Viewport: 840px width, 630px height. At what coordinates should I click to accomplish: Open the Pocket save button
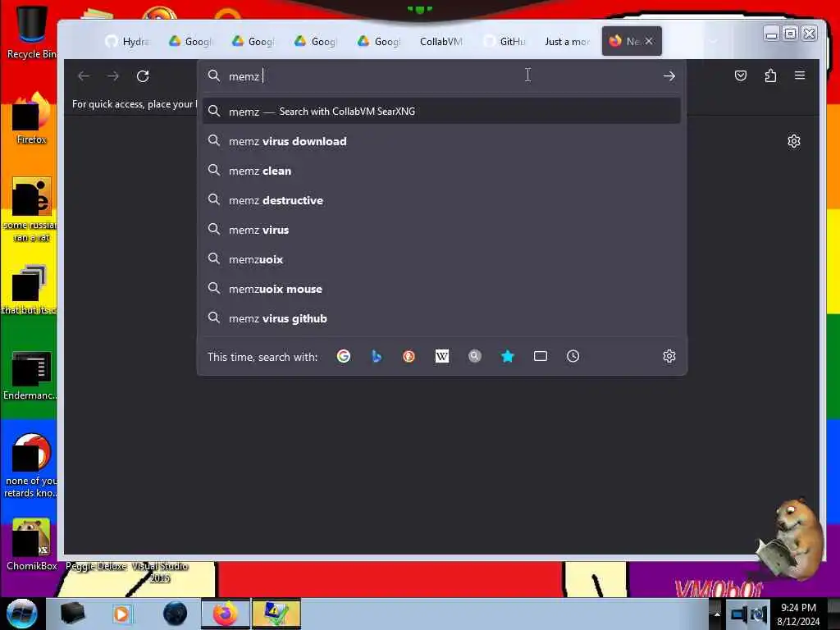pyautogui.click(x=741, y=75)
